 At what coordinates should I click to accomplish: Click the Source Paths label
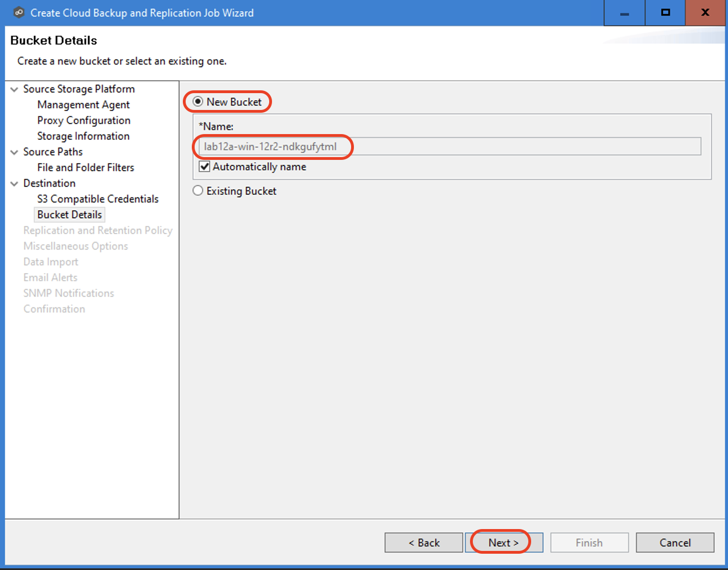point(53,152)
